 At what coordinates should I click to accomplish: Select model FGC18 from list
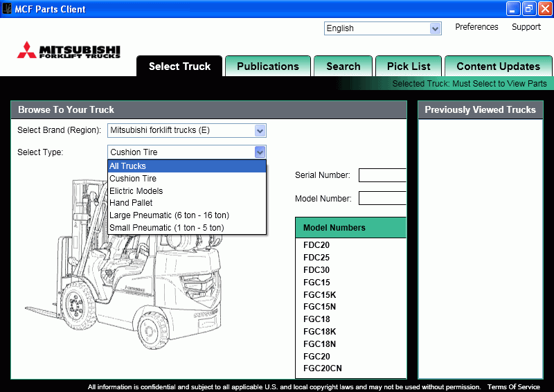316,319
